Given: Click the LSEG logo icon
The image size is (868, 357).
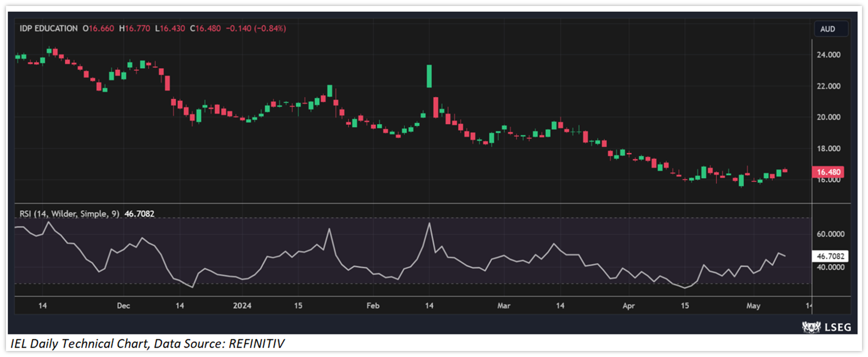Looking at the screenshot, I should coord(811,327).
